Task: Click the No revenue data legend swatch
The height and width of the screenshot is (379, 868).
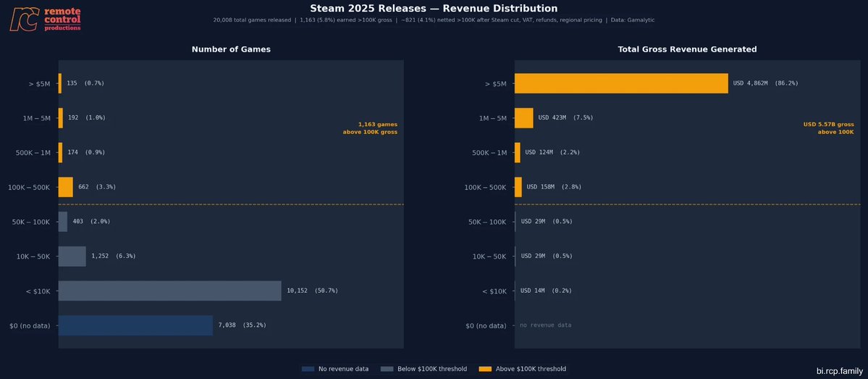Action: [308, 369]
